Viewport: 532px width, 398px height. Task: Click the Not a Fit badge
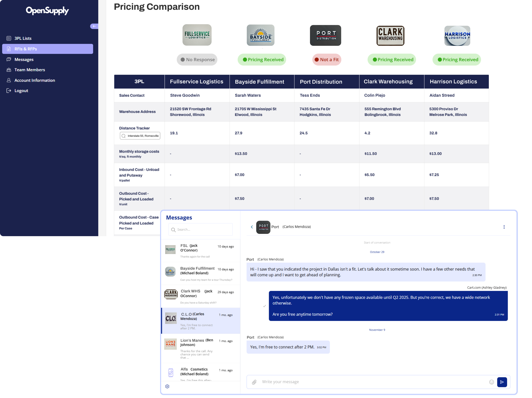click(327, 60)
